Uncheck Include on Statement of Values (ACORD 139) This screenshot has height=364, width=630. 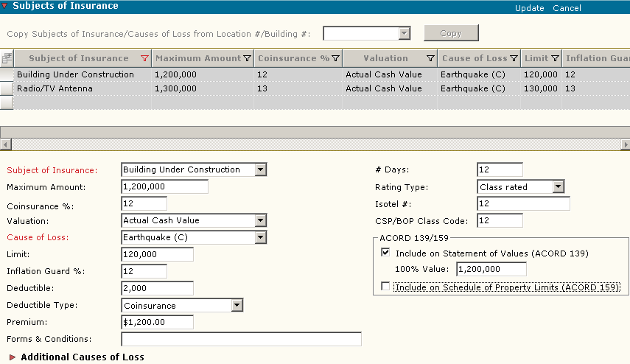(385, 253)
